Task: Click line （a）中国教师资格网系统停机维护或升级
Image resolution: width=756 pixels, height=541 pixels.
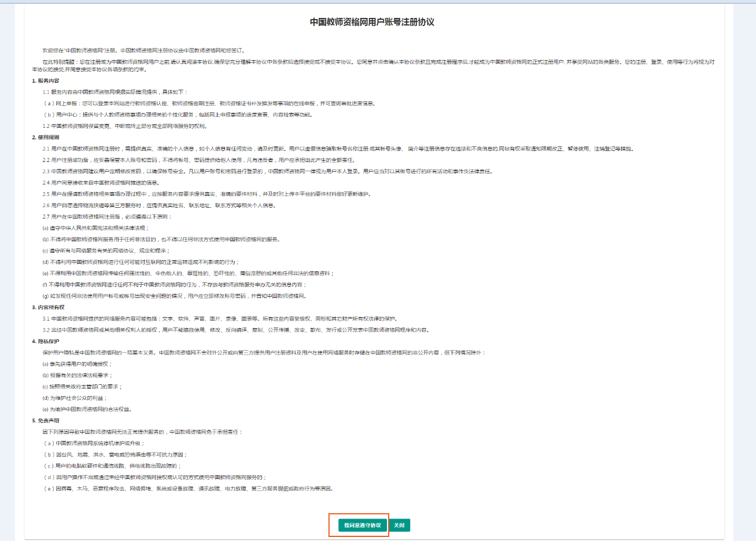Action: pos(94,443)
